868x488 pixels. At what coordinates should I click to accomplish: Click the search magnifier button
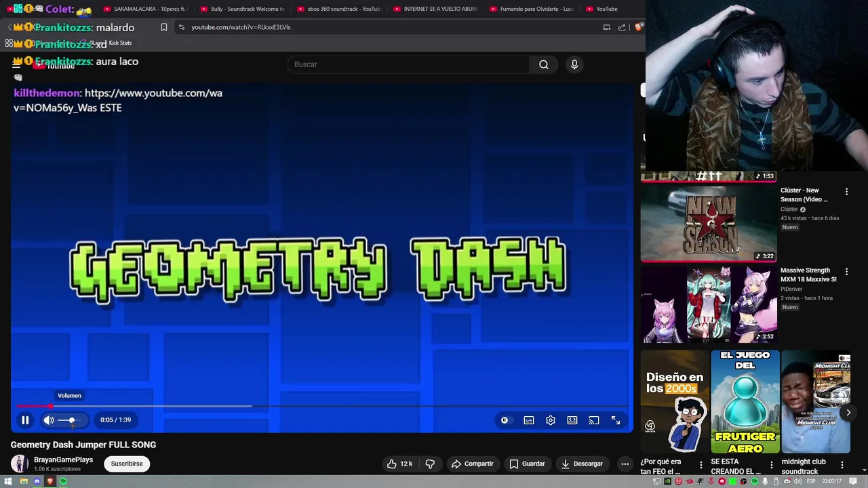pos(544,64)
